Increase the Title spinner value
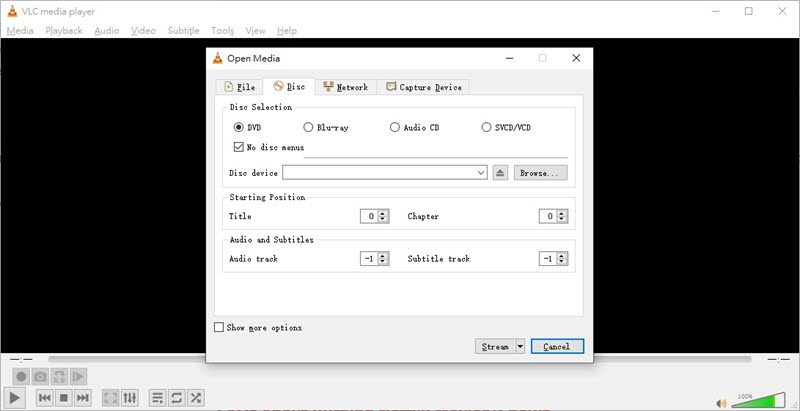800x411 pixels. pyautogui.click(x=383, y=213)
